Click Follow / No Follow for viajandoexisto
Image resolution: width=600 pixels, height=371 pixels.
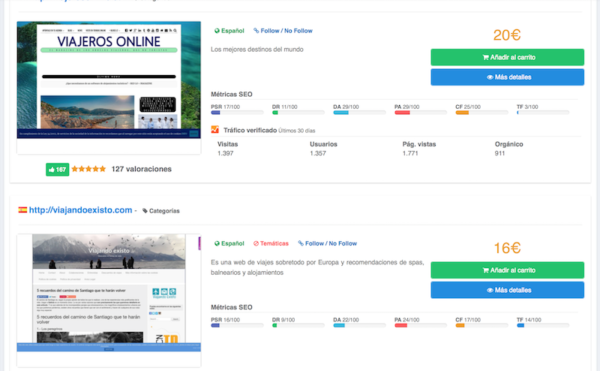tap(328, 243)
